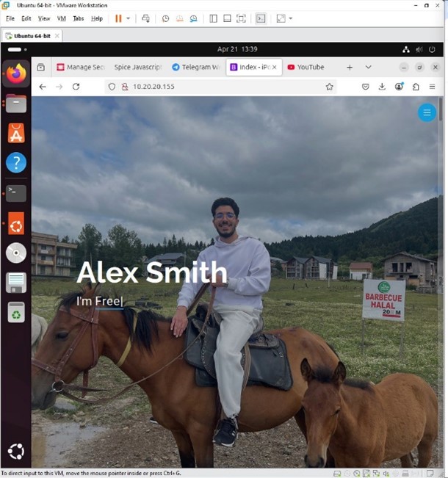Open the Trash in the dock
The width and height of the screenshot is (448, 478).
coord(16,314)
